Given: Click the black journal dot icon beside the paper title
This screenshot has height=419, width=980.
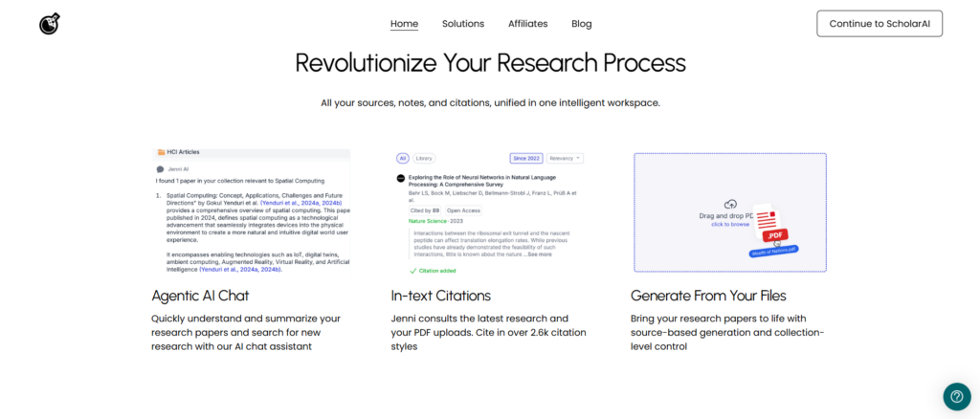Looking at the screenshot, I should click(401, 178).
